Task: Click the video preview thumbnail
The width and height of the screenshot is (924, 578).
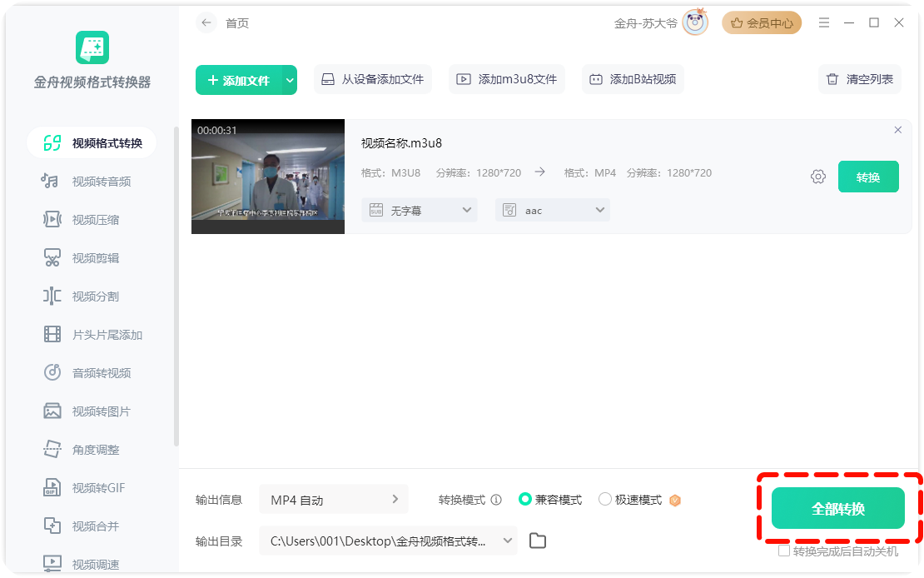Action: 268,177
